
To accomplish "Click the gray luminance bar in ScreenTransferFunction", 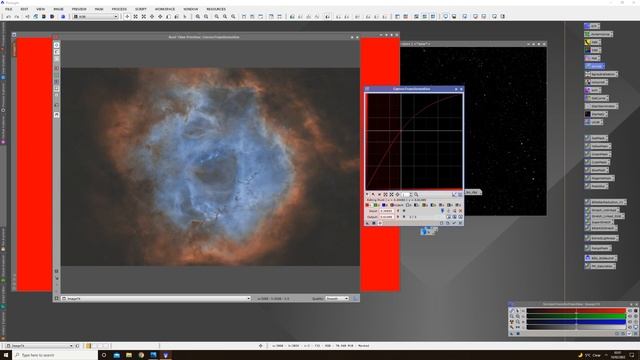I will [576, 327].
